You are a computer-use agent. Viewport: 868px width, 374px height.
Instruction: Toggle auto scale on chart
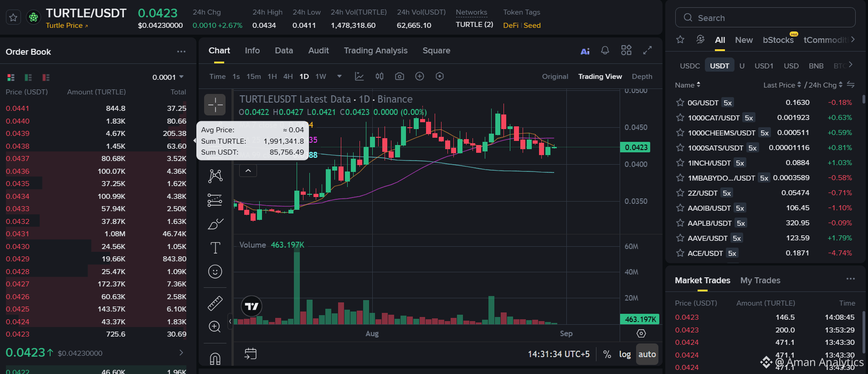[647, 354]
